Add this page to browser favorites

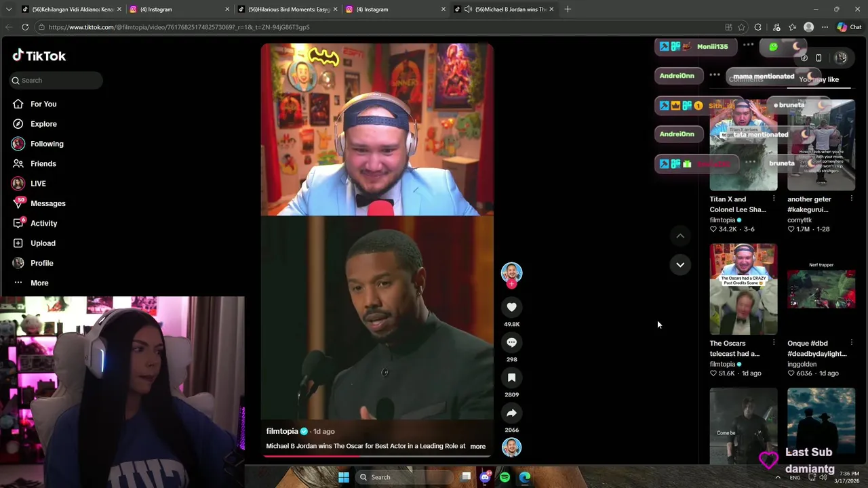click(741, 27)
